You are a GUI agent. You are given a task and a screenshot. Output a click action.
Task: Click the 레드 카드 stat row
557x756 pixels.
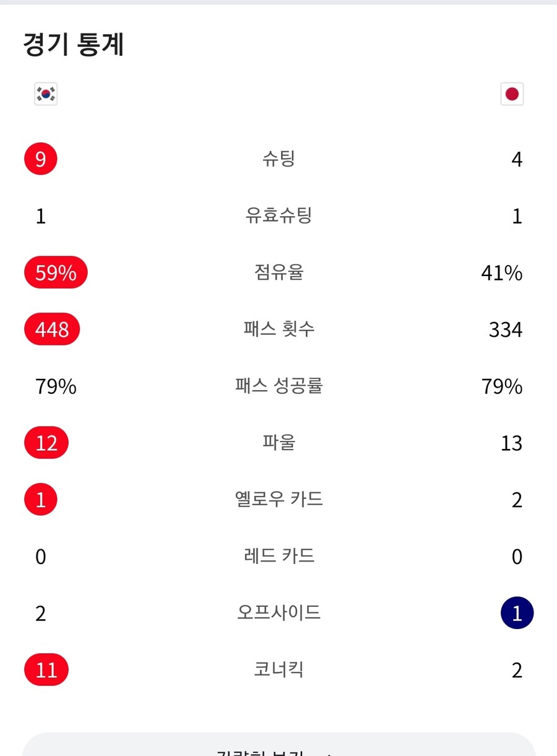click(278, 556)
